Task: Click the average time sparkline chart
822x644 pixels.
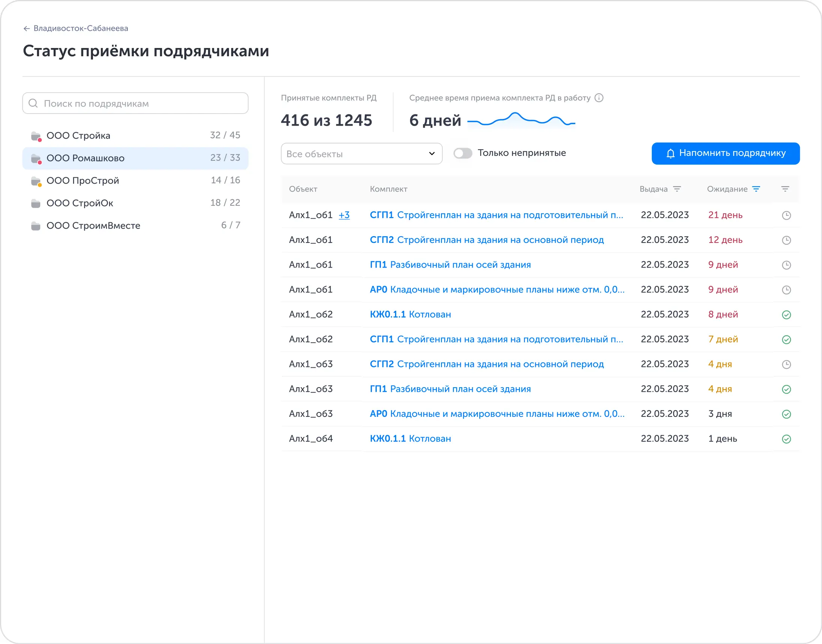Action: pyautogui.click(x=521, y=120)
